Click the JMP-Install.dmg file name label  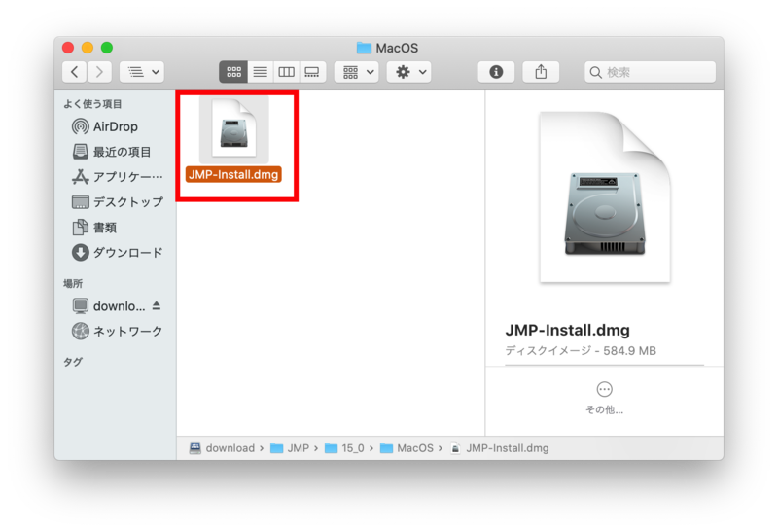pos(233,175)
